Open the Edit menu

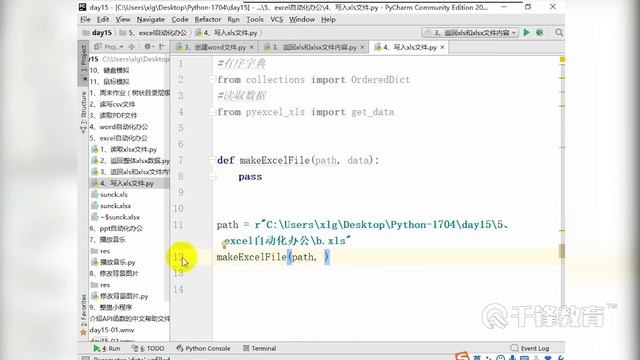(102, 19)
